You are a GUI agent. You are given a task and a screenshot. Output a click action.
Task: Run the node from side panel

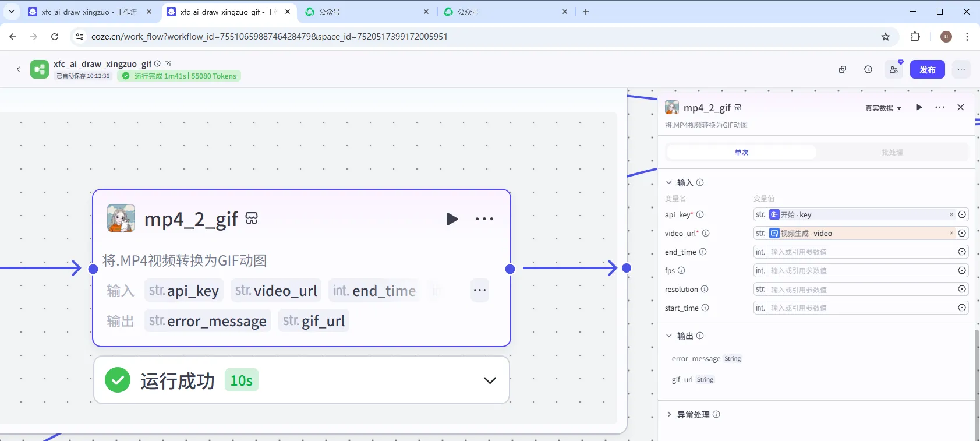tap(919, 107)
